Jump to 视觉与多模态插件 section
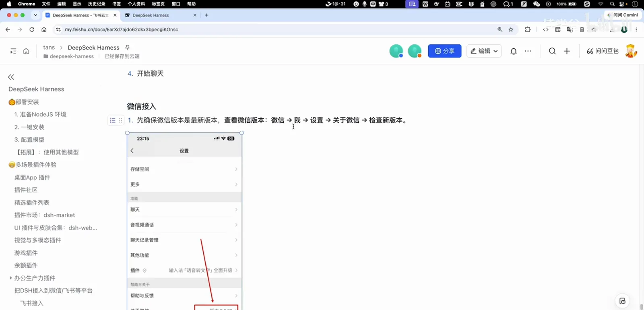The width and height of the screenshot is (644, 310). tap(38, 240)
